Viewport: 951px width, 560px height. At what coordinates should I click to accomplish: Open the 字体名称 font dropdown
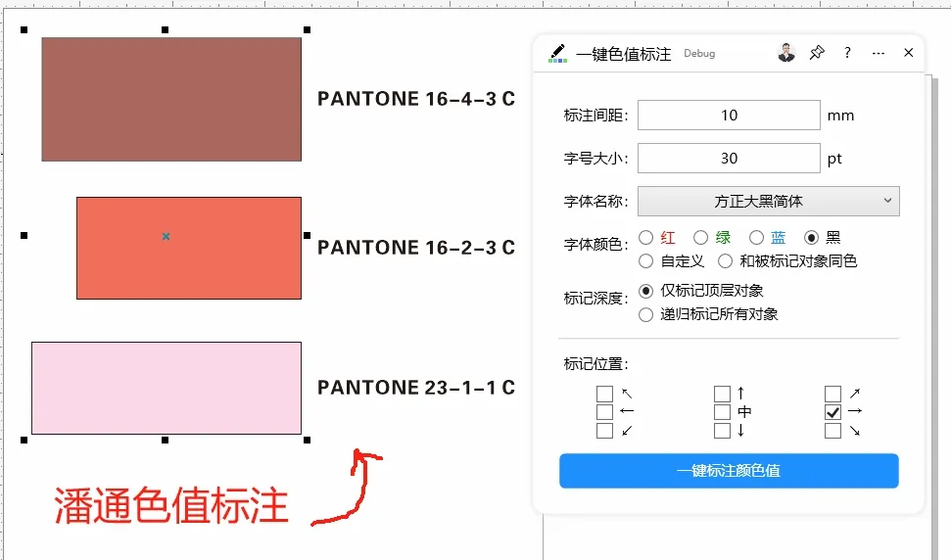tap(769, 202)
